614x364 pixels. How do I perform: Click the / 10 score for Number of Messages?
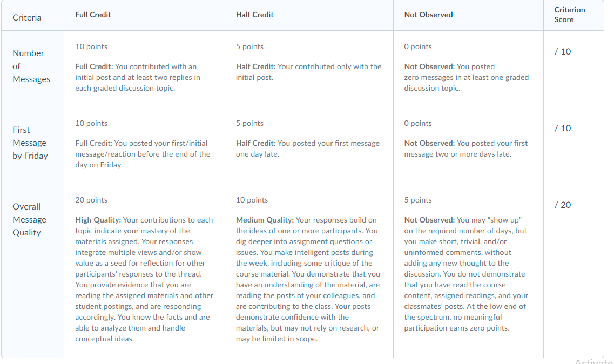[563, 51]
